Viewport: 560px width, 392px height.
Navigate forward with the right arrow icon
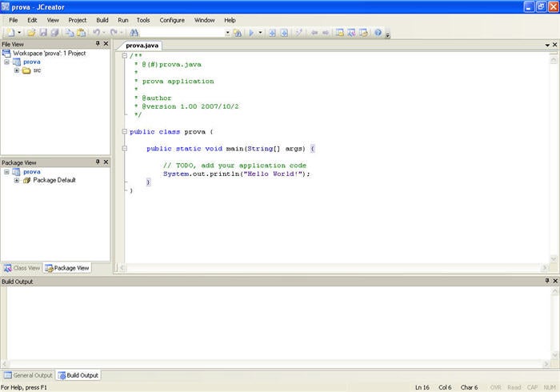pyautogui.click(x=326, y=33)
